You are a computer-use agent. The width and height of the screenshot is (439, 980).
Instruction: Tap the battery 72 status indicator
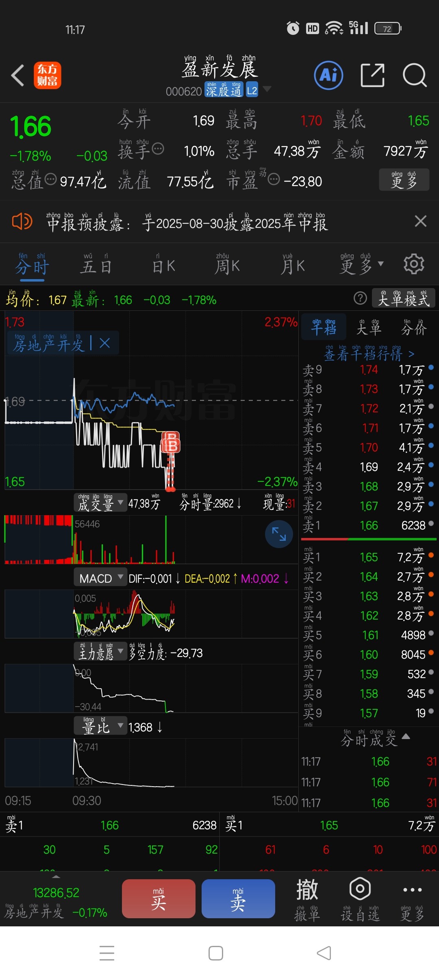[x=388, y=28]
